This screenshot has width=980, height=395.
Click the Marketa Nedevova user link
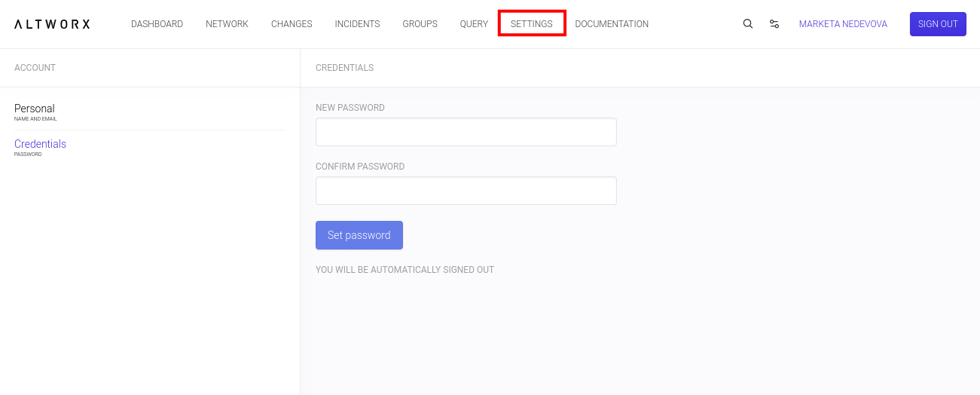pos(843,24)
